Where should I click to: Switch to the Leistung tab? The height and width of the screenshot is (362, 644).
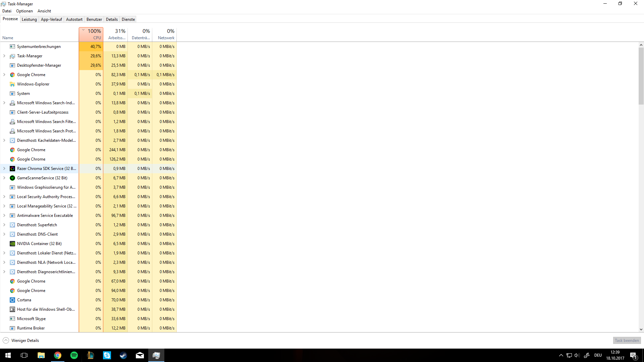(x=29, y=19)
